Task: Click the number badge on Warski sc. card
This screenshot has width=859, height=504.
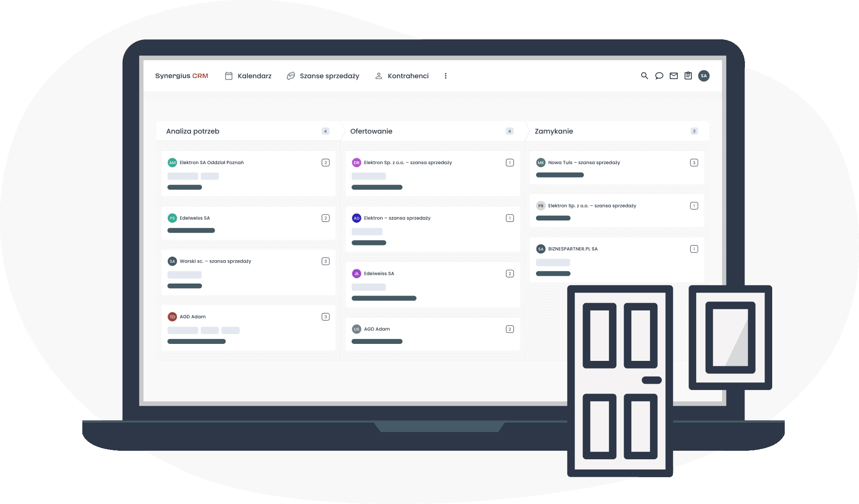Action: point(326,261)
